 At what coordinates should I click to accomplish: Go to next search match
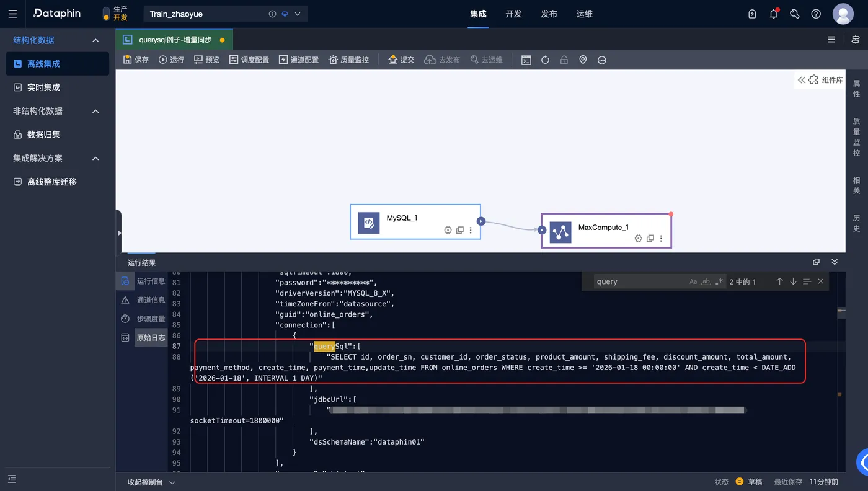click(793, 281)
